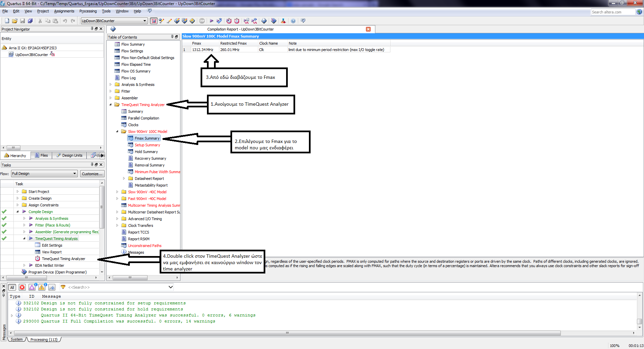Click the Search altera.com field
The width and height of the screenshot is (644, 349).
(613, 12)
